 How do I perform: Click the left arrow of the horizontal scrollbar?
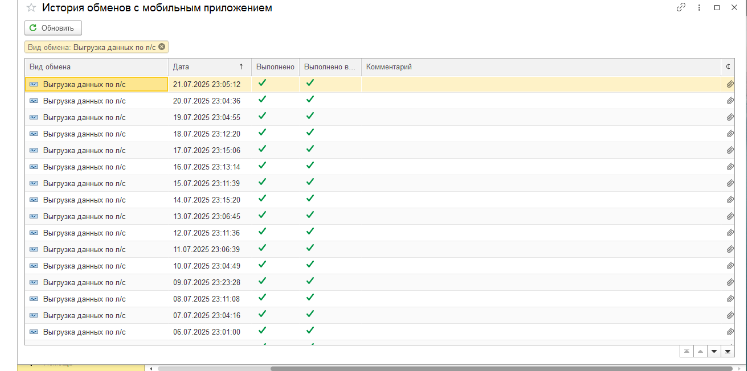point(151,368)
